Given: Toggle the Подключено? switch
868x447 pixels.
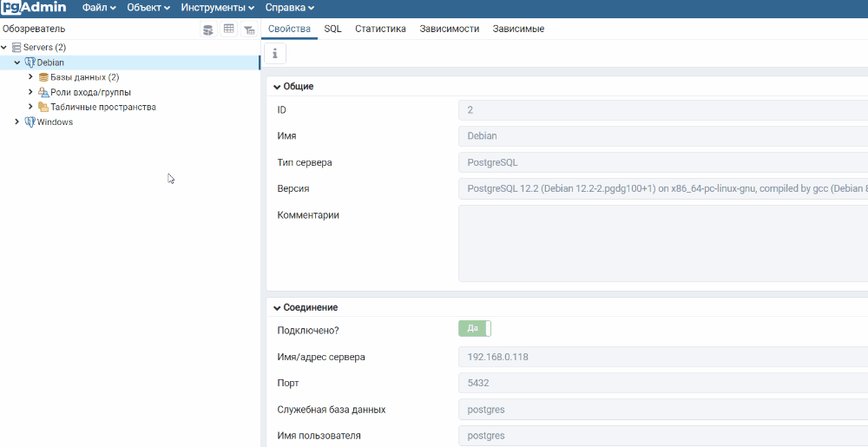Looking at the screenshot, I should pyautogui.click(x=475, y=328).
